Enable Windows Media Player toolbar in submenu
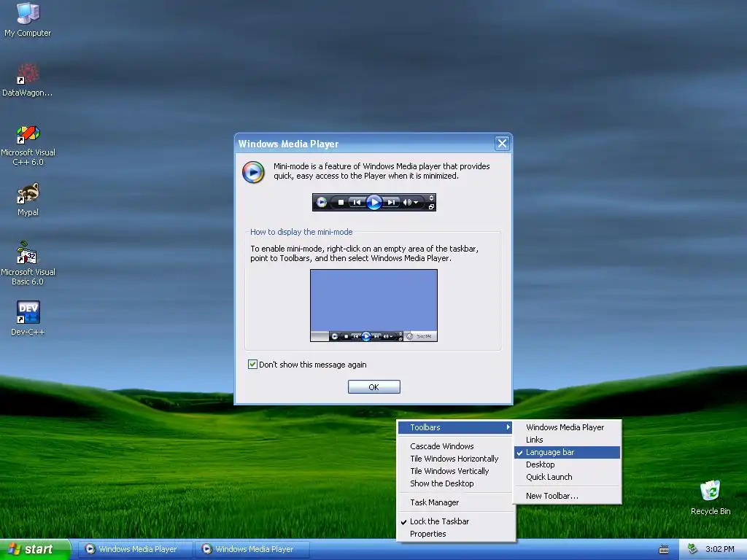This screenshot has height=560, width=747. 567,427
